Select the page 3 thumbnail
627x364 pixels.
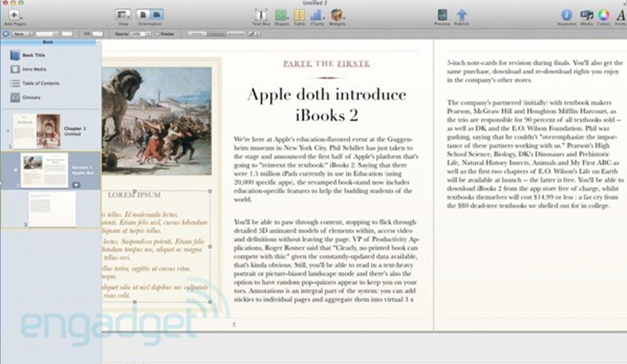point(52,209)
